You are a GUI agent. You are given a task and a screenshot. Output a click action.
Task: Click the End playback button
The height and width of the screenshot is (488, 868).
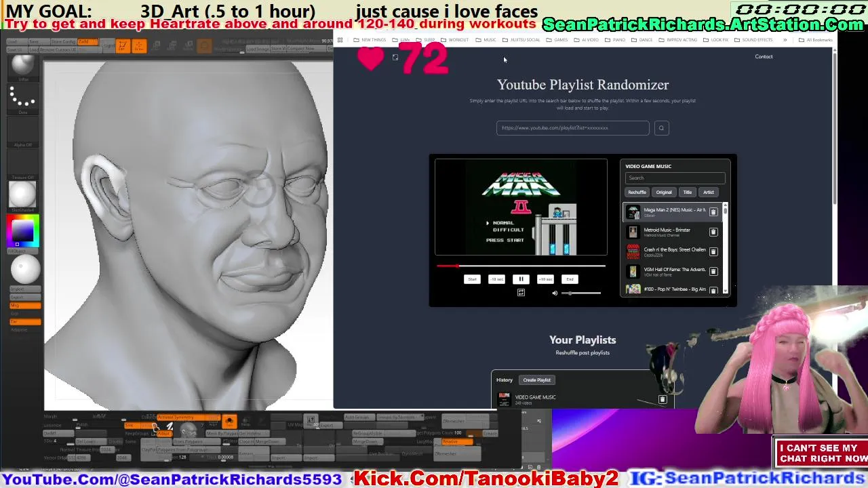point(570,279)
